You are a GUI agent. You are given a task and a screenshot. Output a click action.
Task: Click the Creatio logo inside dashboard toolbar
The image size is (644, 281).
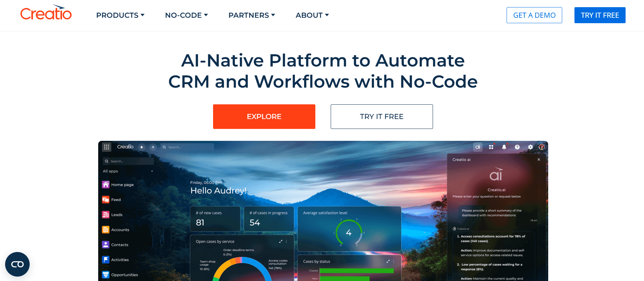click(x=125, y=147)
